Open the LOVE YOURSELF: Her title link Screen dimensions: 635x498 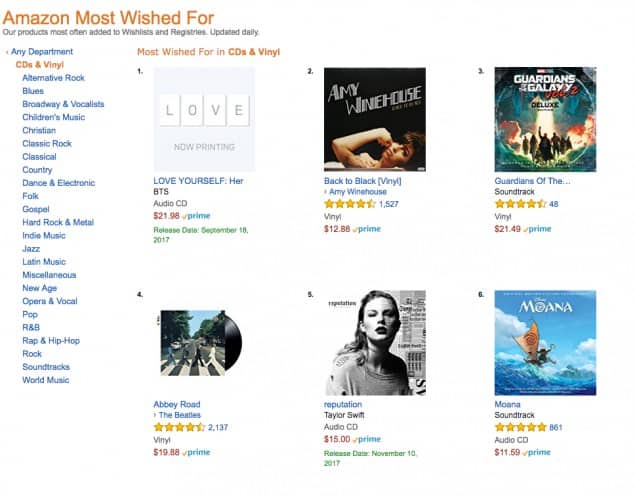click(198, 181)
